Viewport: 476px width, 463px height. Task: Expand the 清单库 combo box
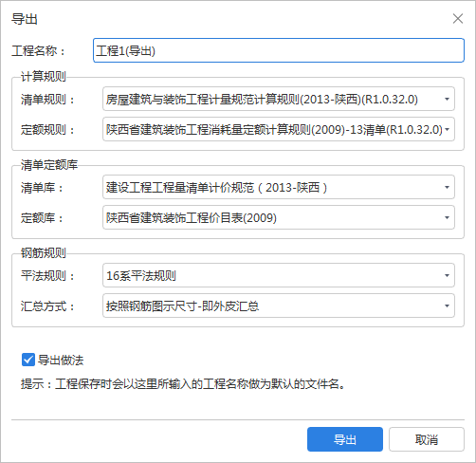279,187
